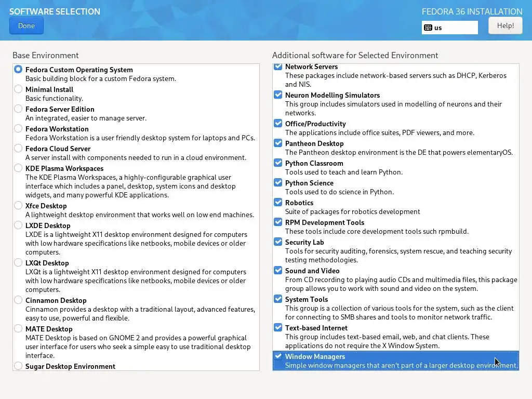Select Fedora Workstation radio button
This screenshot has height=399, width=532.
pyautogui.click(x=18, y=129)
